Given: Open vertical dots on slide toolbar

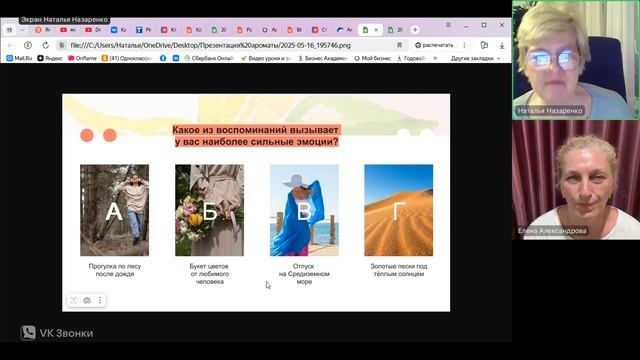Looking at the screenshot, I should 100,300.
